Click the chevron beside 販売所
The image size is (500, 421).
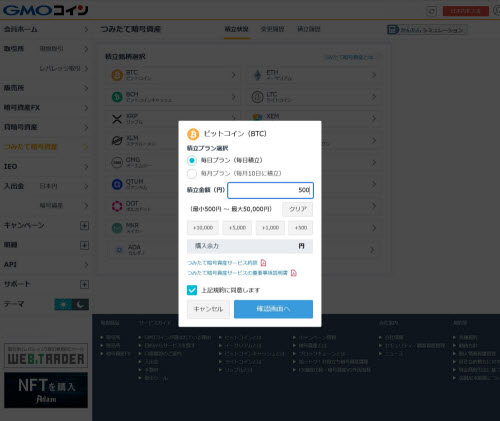pos(86,88)
